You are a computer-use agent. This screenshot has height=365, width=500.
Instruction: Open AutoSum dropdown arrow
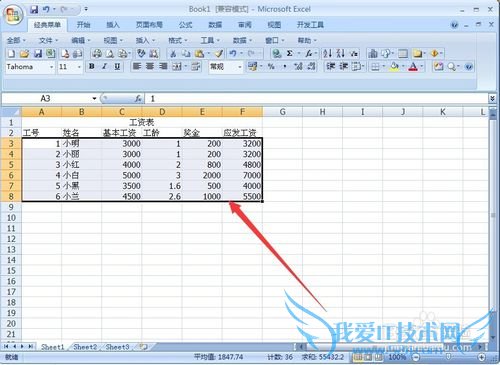[298, 53]
